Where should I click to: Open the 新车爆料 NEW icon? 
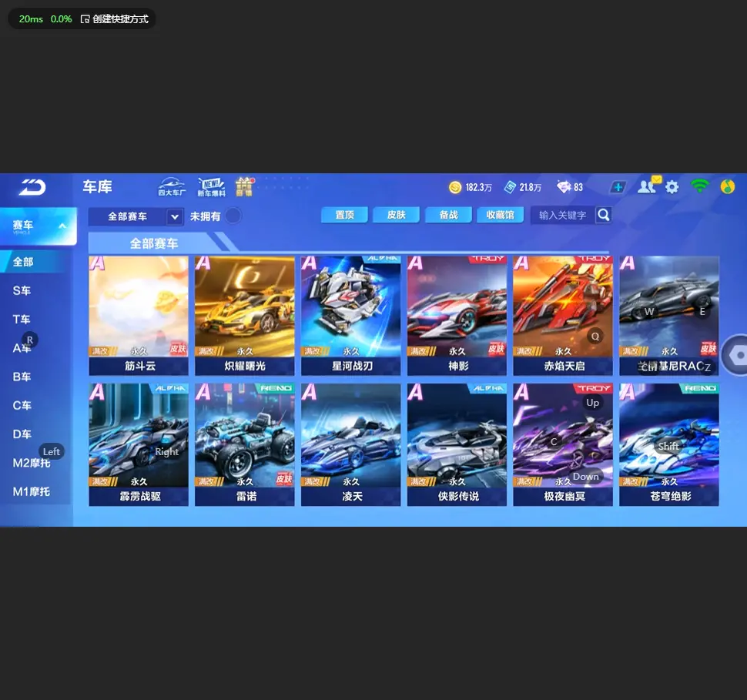pos(211,187)
